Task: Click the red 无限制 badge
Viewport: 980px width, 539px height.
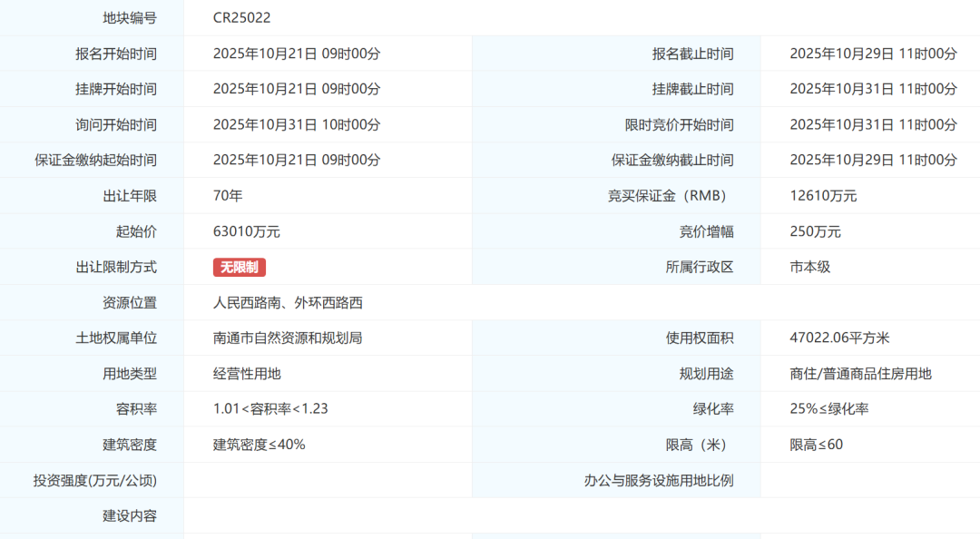Action: pyautogui.click(x=240, y=267)
